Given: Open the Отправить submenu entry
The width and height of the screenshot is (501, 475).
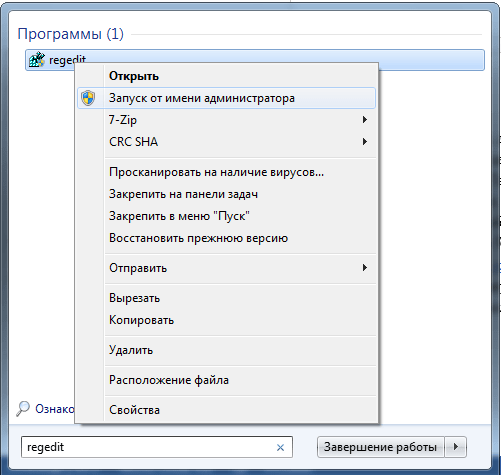Looking at the screenshot, I should [226, 268].
